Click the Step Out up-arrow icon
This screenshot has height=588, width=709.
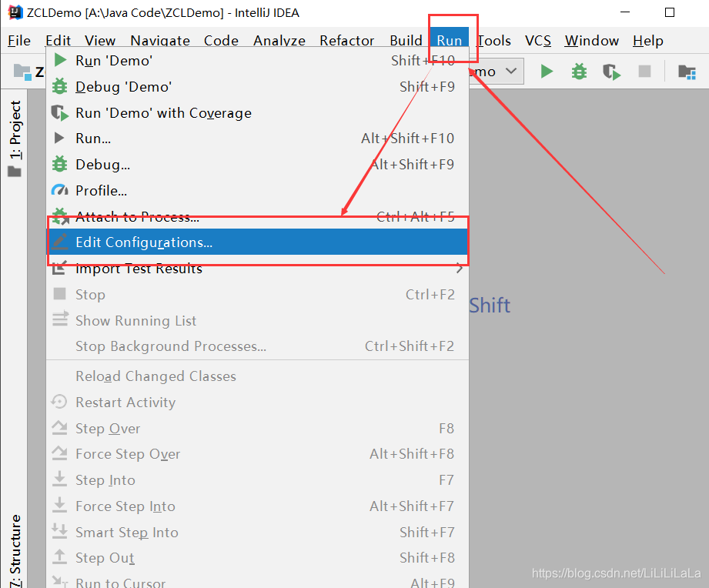click(x=59, y=556)
